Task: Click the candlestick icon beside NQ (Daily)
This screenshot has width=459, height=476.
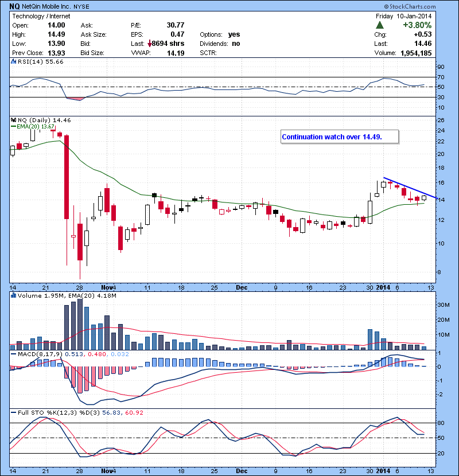Action: tap(13, 120)
